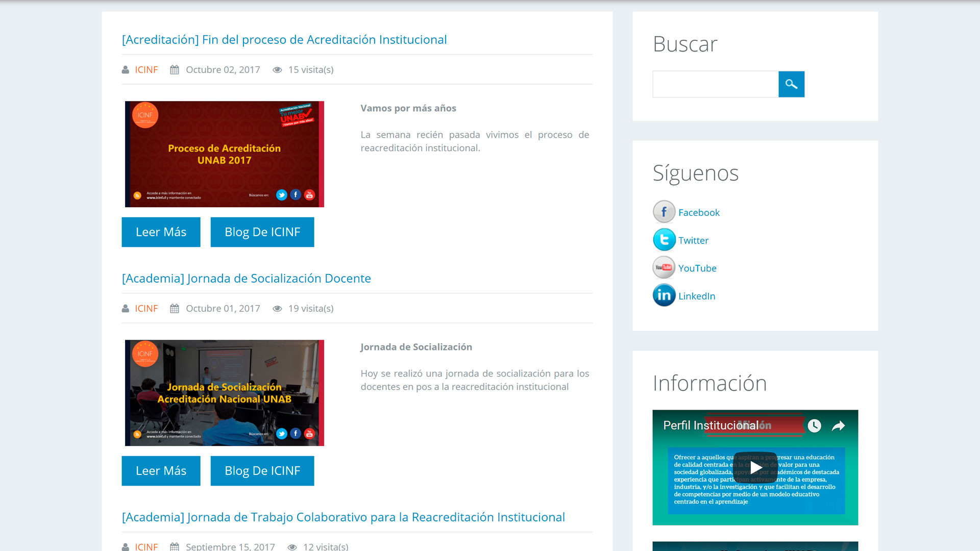The width and height of the screenshot is (980, 551).
Task: Click ICINF author on Octubre 01 post
Action: tap(146, 309)
